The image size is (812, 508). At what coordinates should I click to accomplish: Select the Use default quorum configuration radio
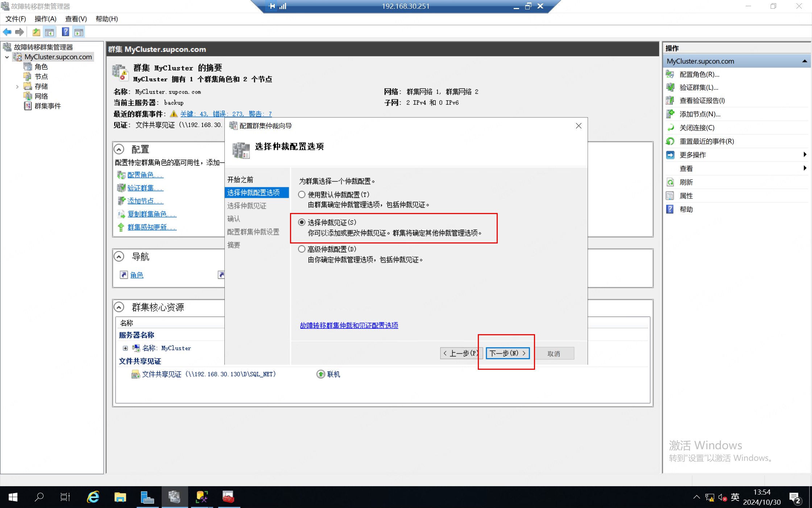click(x=302, y=195)
